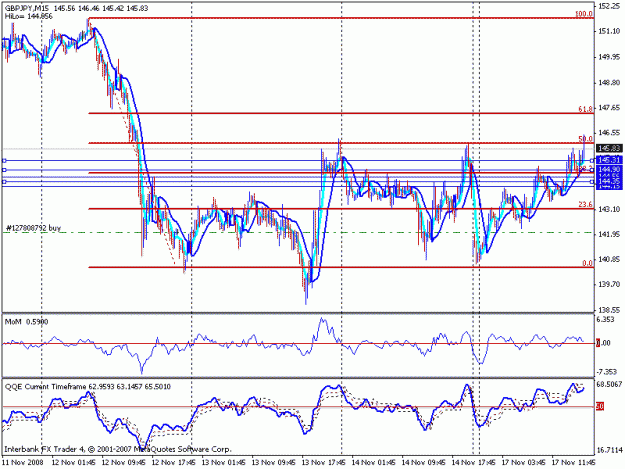Screen dimensions: 625x469
Task: Click the 138.55 price scale value
Action: coord(610,310)
